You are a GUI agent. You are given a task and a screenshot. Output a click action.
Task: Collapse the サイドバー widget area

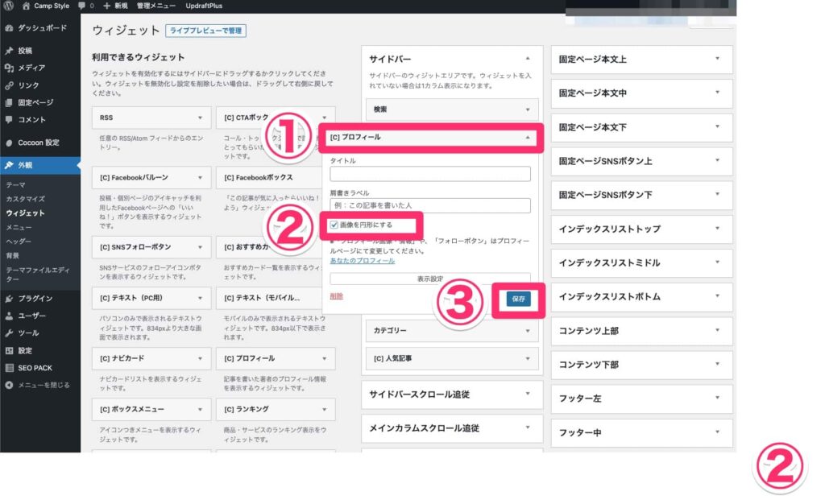pyautogui.click(x=528, y=59)
